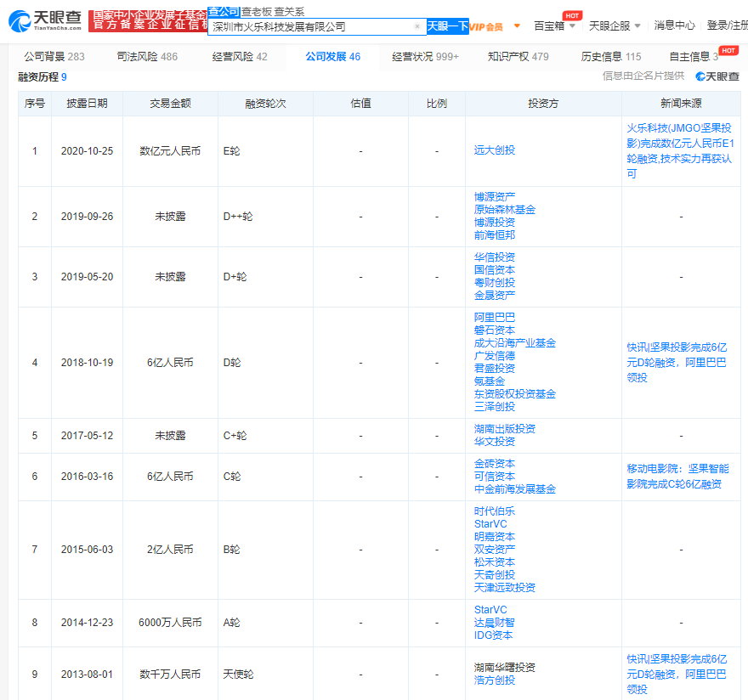Open StarVC in the B轮 row
Viewport: 748px width, 700px height.
point(490,524)
